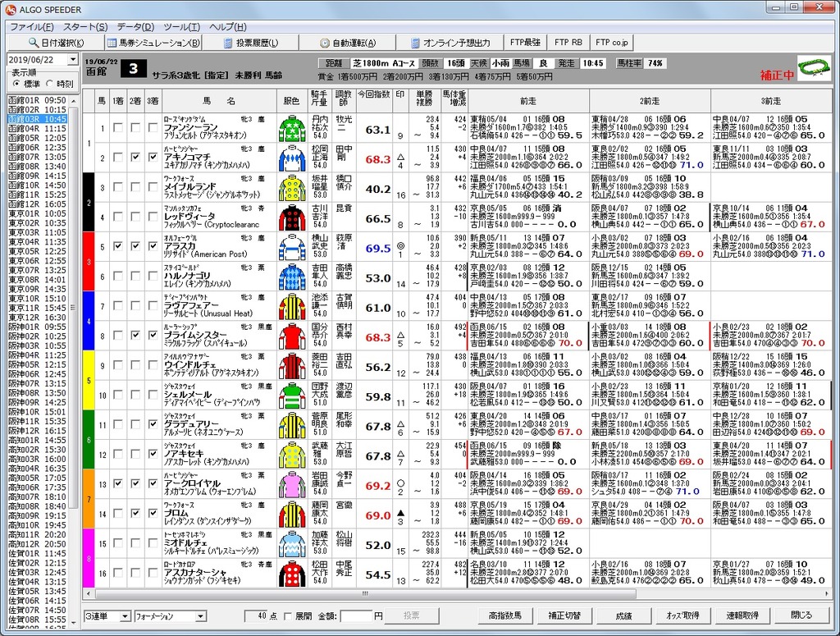The width and height of the screenshot is (840, 636).
Task: Click the 補正切替 button
Action: pos(564,615)
